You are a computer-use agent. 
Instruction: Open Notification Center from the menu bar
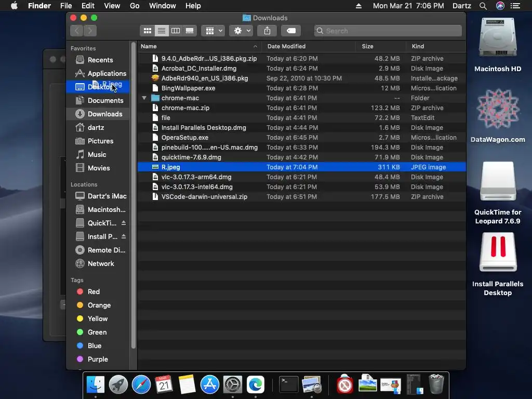(515, 6)
